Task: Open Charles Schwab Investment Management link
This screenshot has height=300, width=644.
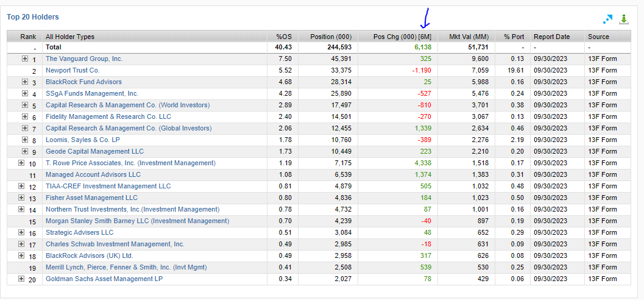Action: point(115,244)
